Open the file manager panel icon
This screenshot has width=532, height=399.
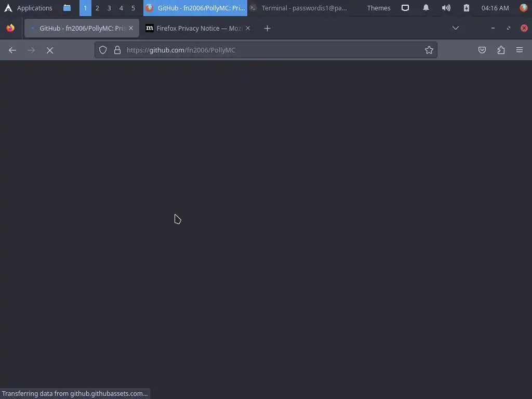[67, 8]
